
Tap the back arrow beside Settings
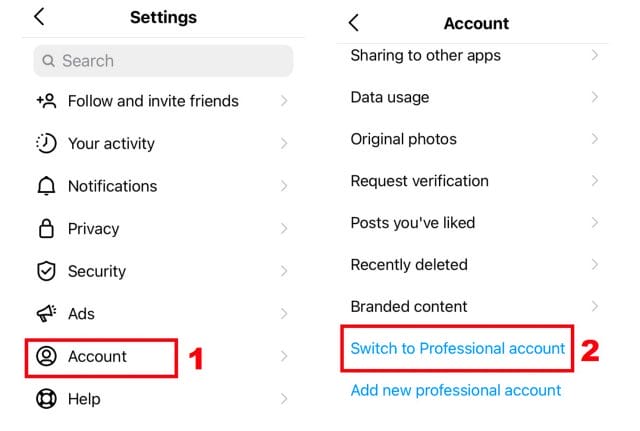[39, 17]
